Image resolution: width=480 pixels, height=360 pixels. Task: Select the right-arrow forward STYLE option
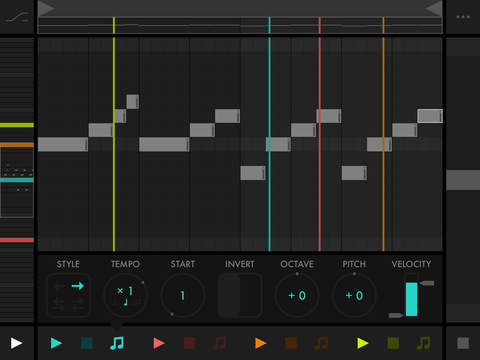point(78,286)
